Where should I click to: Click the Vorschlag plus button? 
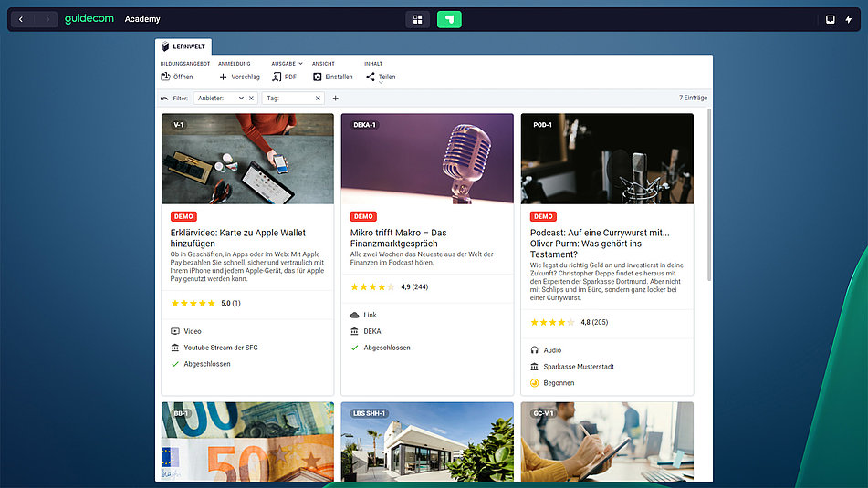pos(239,77)
